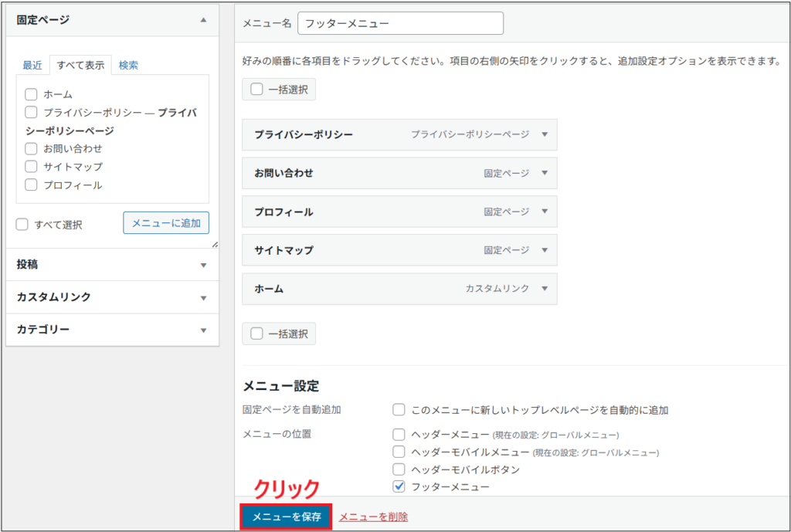The image size is (791, 532).
Task: Check the プロフィール page checkbox
Action: coord(31,185)
